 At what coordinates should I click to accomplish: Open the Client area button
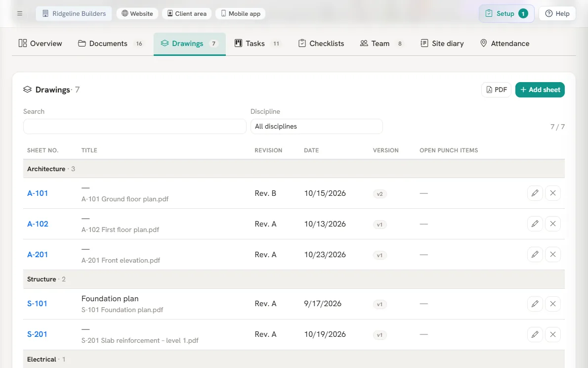pos(187,13)
